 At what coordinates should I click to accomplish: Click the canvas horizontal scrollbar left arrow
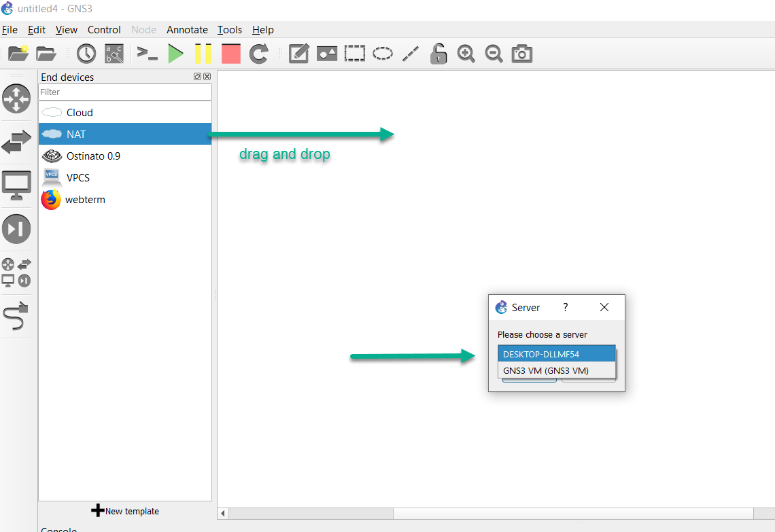coord(223,513)
